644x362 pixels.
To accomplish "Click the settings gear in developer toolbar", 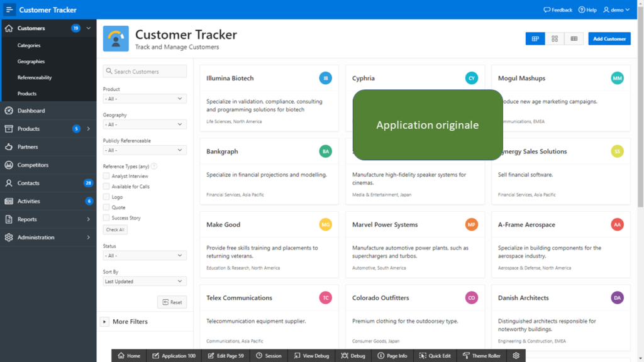I will point(516,356).
